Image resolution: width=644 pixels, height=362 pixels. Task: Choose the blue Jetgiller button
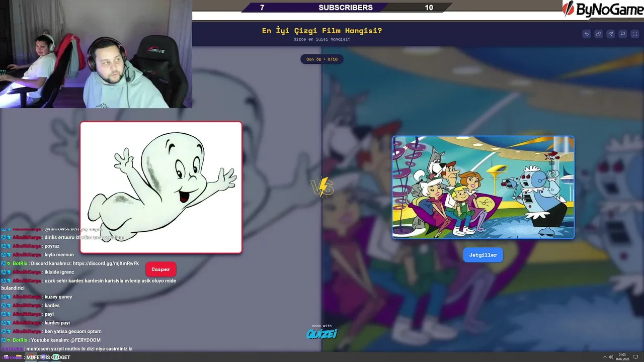(x=483, y=255)
